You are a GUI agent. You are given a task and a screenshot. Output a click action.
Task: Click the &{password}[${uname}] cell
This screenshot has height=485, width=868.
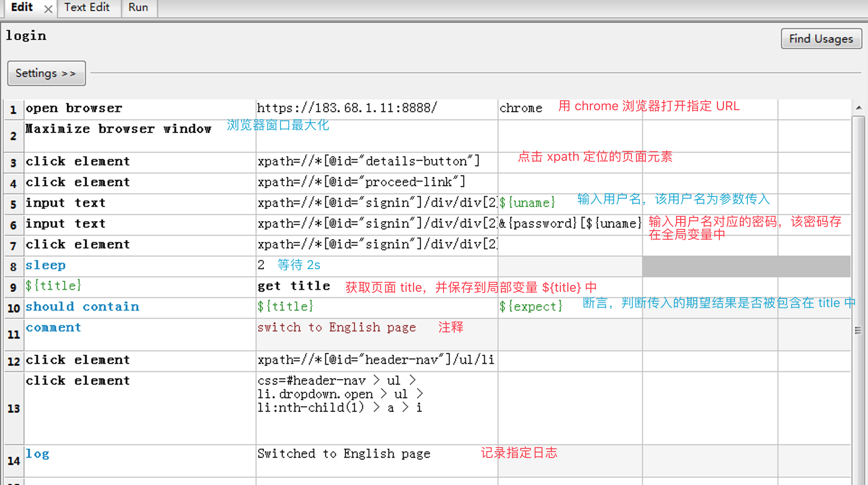tap(570, 225)
